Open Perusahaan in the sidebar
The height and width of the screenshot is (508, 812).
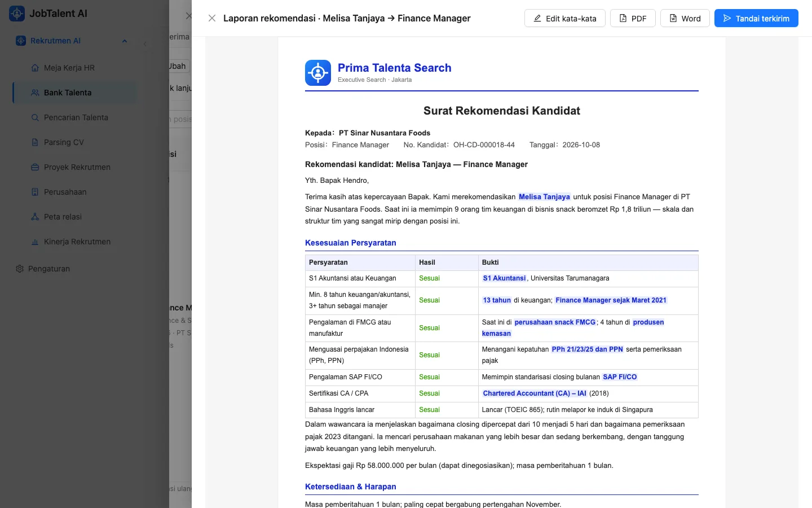coord(74,192)
